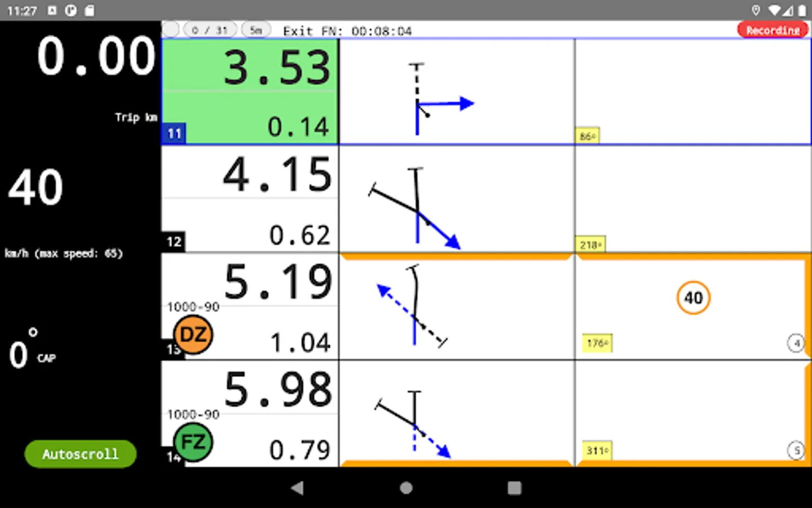
Task: Tap the 1000-90 label above DZ
Action: coord(193,306)
